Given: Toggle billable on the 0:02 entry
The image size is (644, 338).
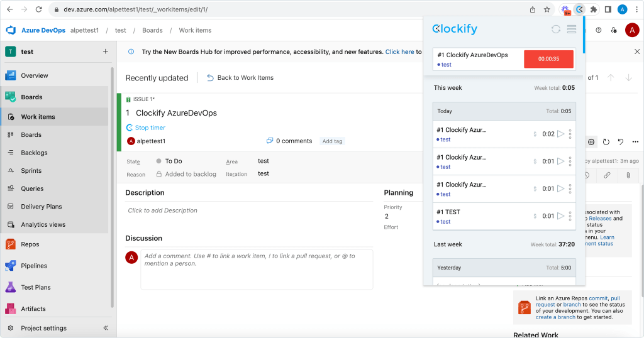Looking at the screenshot, I should tap(535, 134).
